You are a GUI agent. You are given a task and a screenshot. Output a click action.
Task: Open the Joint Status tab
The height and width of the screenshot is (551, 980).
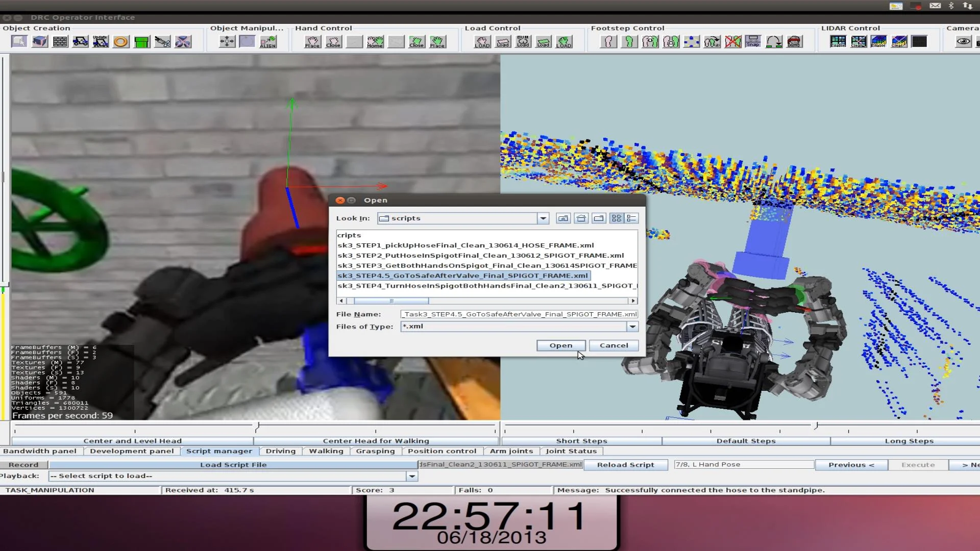tap(571, 451)
